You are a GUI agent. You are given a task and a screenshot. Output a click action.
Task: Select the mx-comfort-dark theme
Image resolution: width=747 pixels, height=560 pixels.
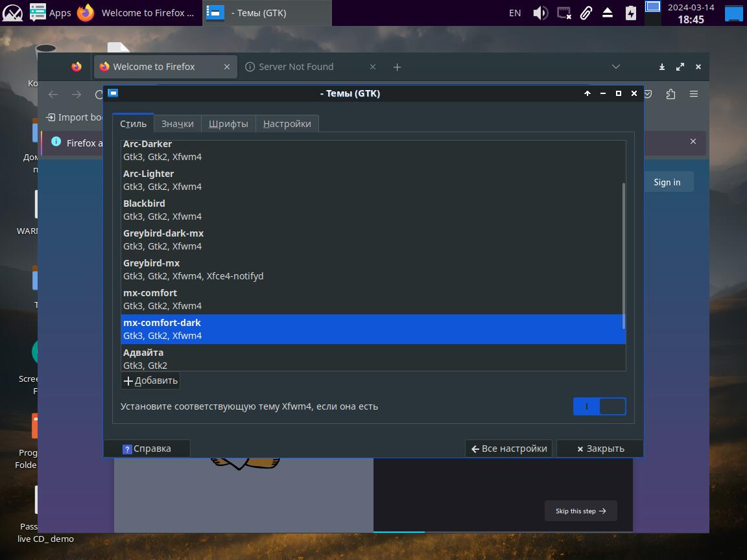click(373, 329)
